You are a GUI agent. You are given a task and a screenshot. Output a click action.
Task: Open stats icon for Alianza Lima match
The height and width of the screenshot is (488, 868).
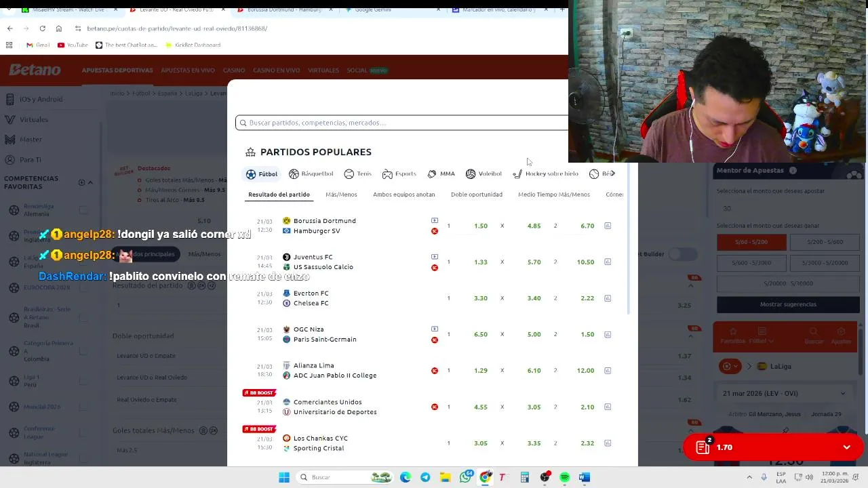[x=608, y=371]
